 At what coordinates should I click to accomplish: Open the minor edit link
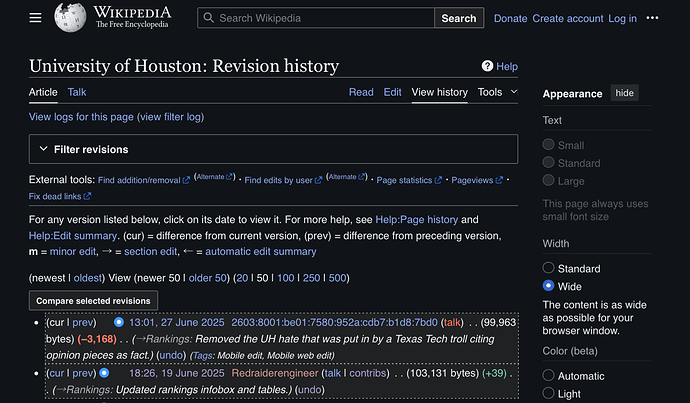tap(73, 252)
